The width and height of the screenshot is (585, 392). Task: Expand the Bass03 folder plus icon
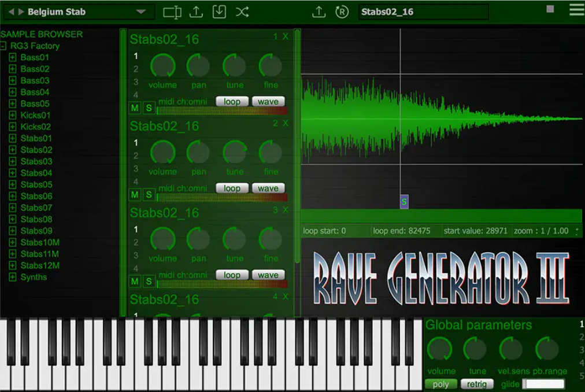[x=12, y=80]
